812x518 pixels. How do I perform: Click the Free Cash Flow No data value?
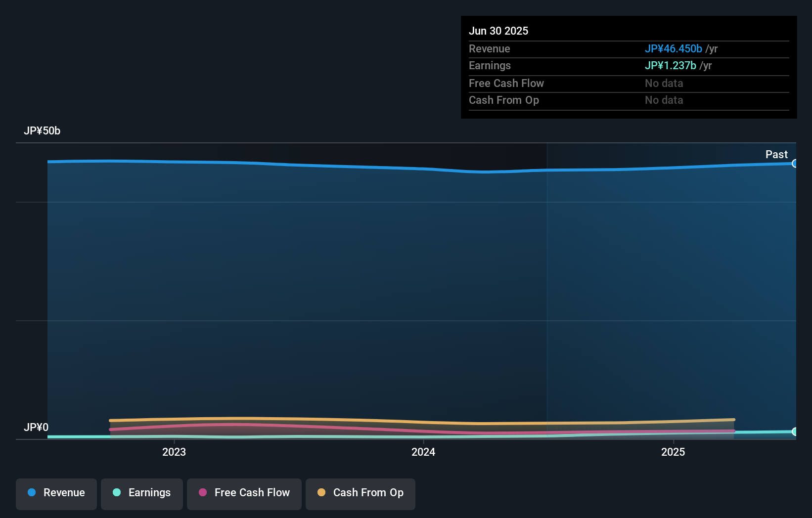(664, 84)
